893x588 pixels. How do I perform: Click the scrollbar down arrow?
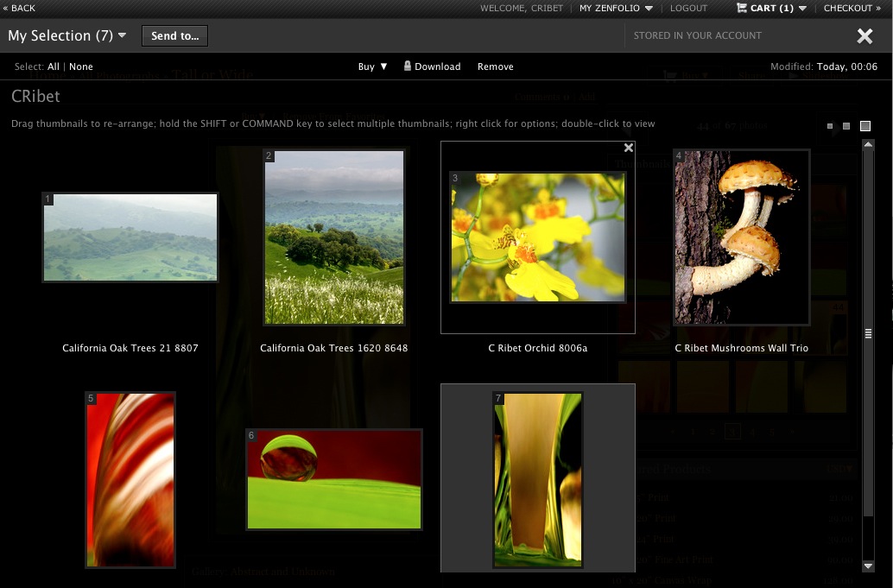(x=868, y=567)
